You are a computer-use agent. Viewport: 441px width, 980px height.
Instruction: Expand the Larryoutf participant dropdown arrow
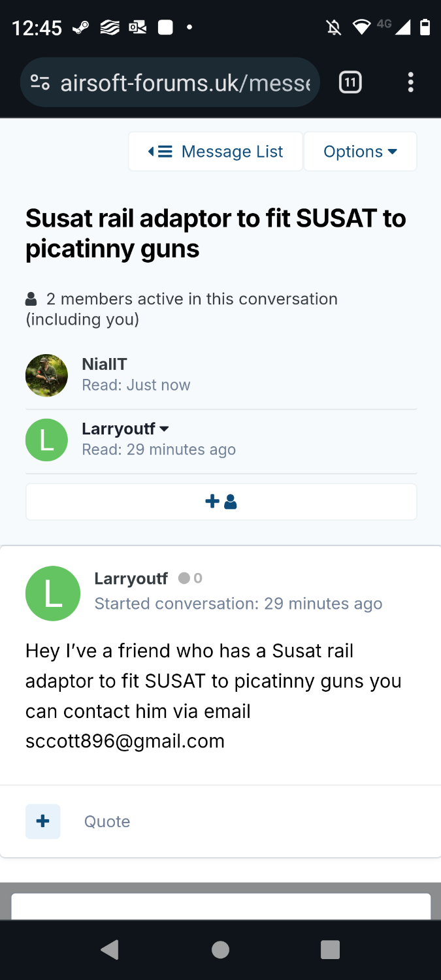point(164,429)
